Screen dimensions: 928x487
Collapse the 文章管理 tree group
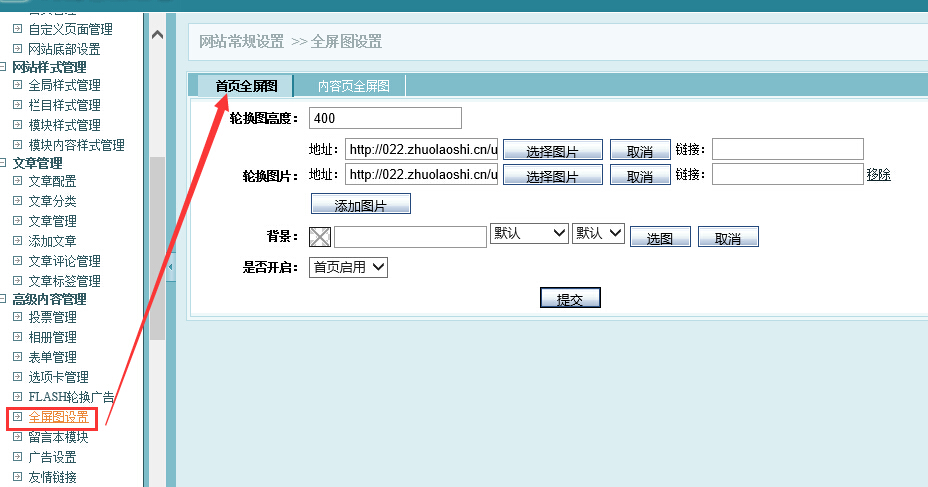coord(5,163)
